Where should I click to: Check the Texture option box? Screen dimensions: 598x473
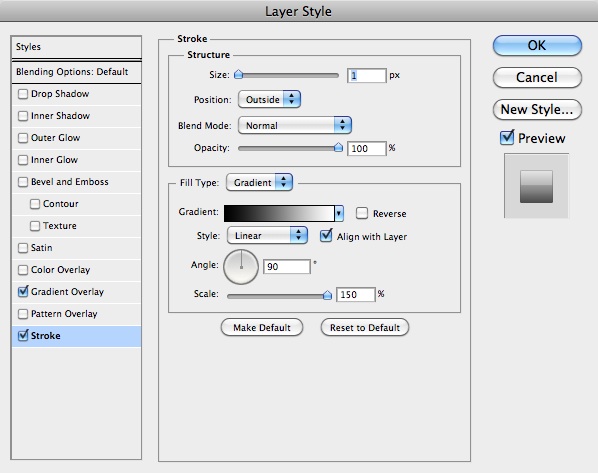(35, 226)
